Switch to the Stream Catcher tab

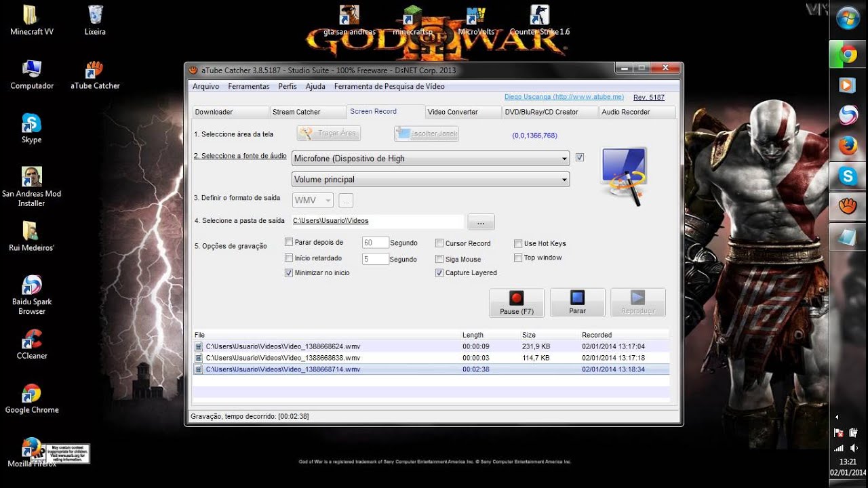[x=308, y=112]
